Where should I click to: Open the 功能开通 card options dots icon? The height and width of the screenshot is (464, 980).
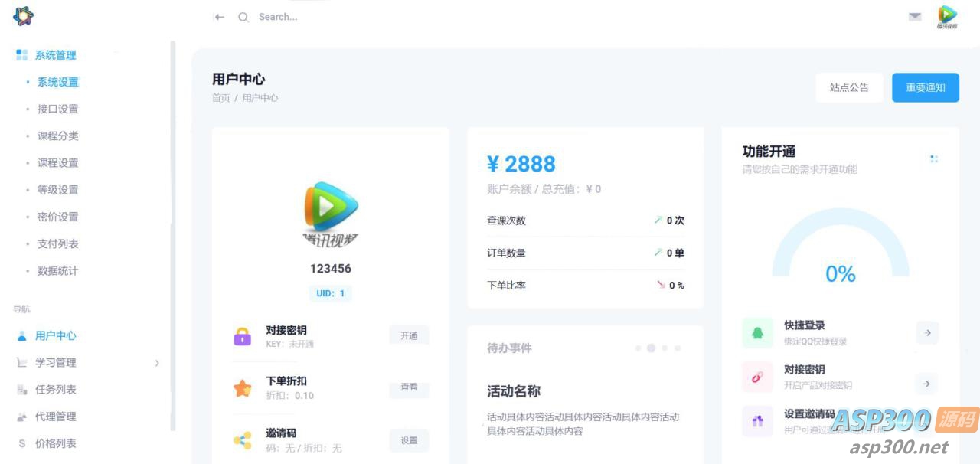934,159
